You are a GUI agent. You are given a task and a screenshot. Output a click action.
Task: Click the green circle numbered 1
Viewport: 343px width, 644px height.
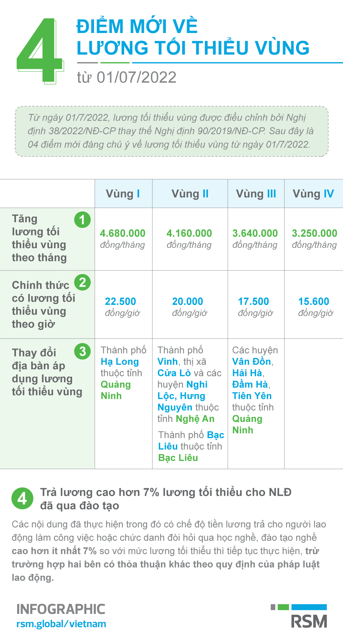point(82,220)
